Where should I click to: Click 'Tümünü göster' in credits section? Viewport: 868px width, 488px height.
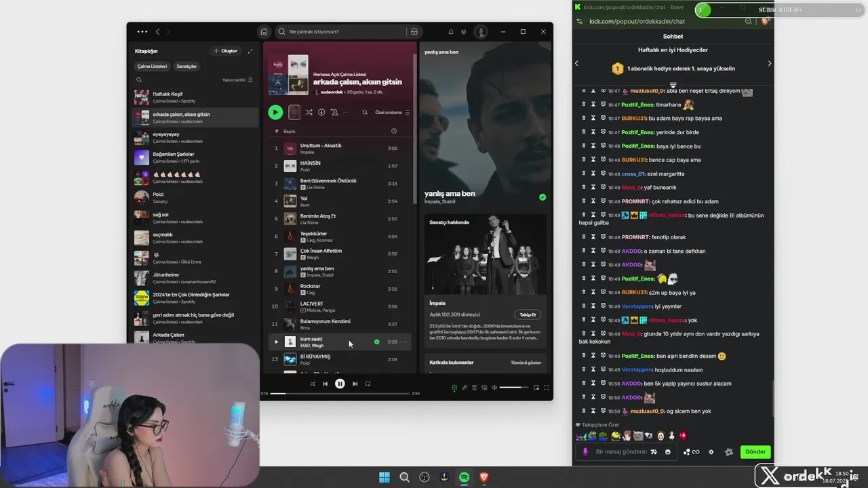[526, 363]
